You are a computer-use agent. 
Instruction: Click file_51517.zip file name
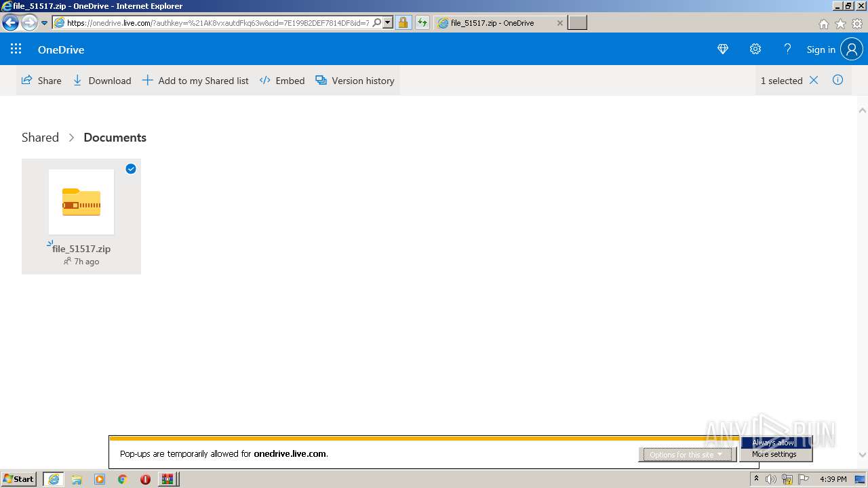click(81, 249)
